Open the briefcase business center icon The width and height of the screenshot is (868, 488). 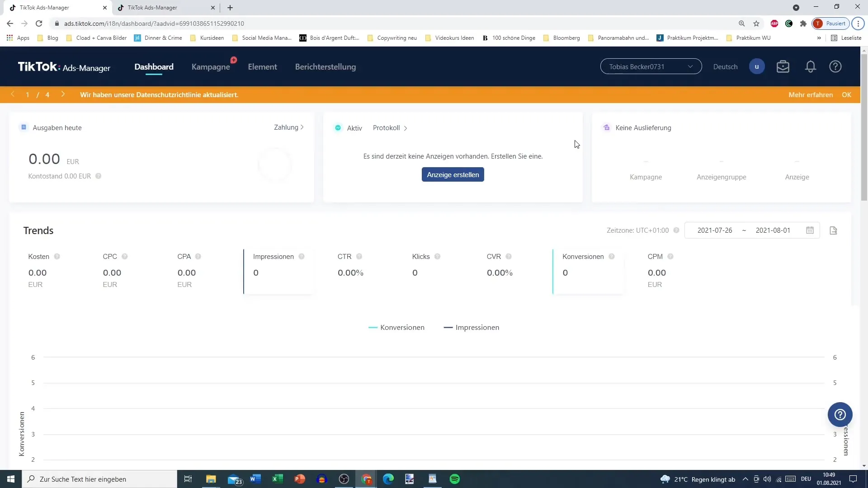(x=783, y=67)
